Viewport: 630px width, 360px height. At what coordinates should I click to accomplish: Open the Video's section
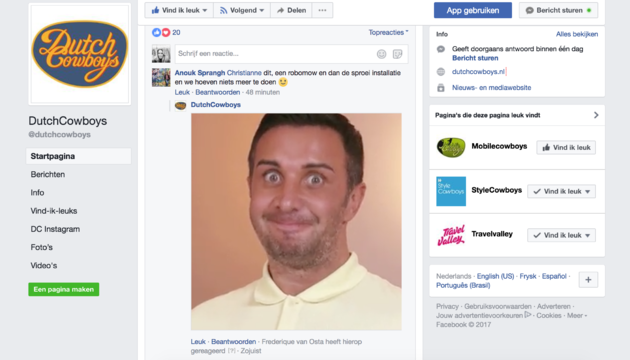point(44,266)
